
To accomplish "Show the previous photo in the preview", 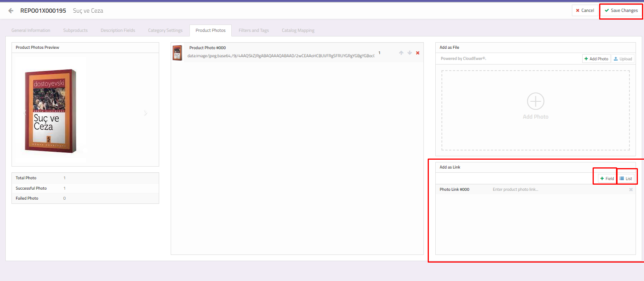I will [25, 113].
